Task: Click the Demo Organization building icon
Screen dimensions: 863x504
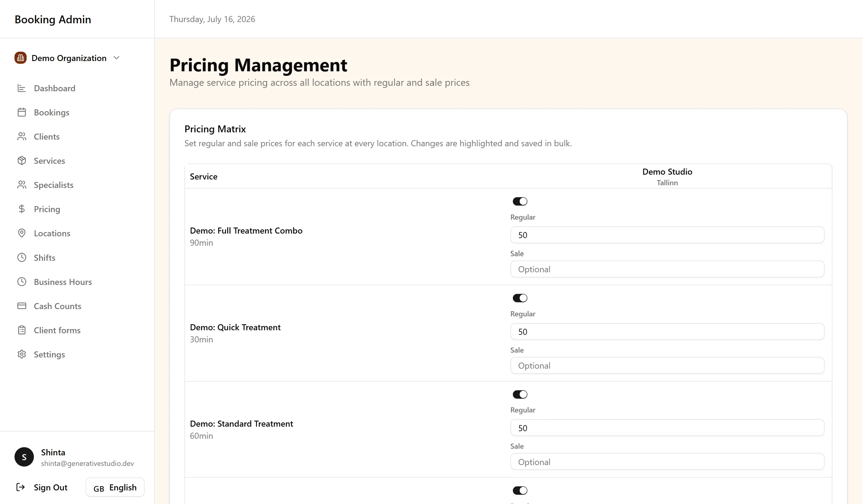Action: pyautogui.click(x=21, y=58)
